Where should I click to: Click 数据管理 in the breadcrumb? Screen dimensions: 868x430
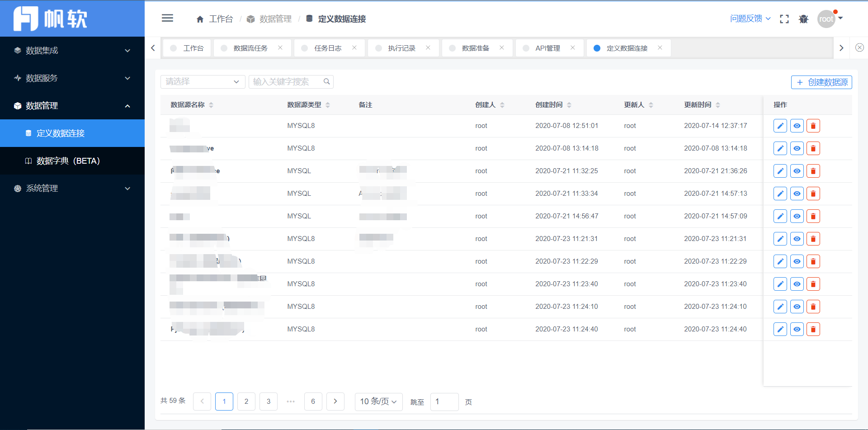click(269, 19)
